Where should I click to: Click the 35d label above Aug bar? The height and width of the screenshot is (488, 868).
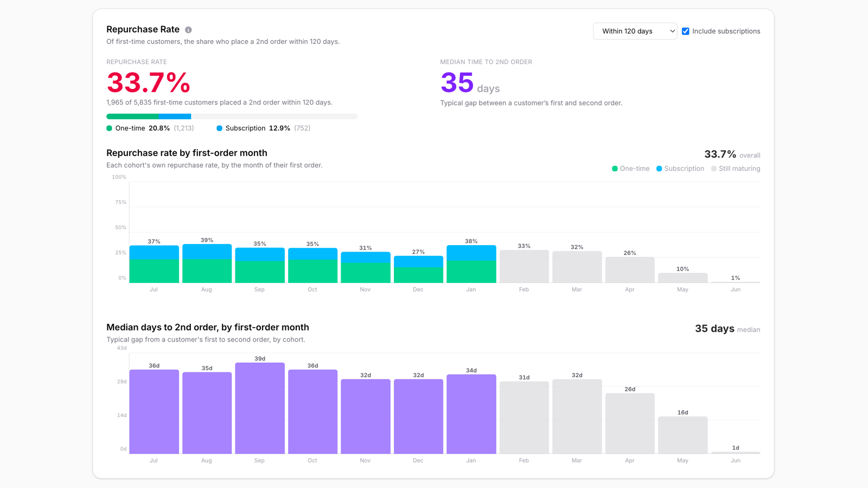tap(207, 368)
